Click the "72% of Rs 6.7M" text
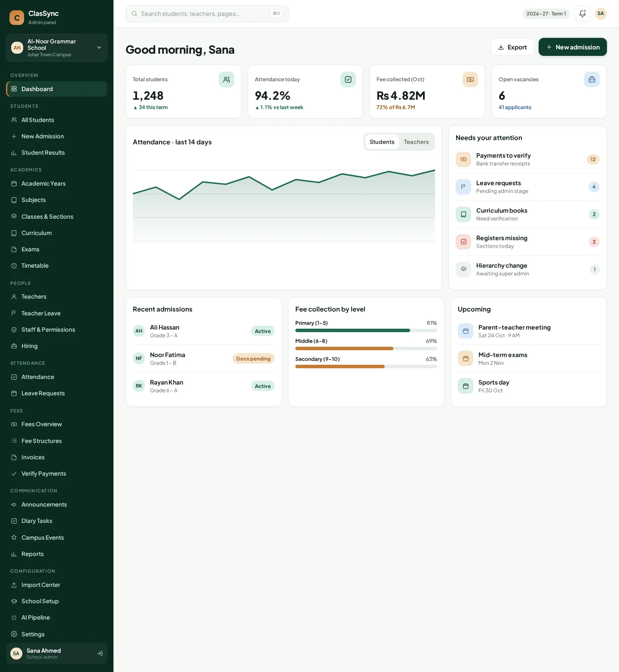 396,107
